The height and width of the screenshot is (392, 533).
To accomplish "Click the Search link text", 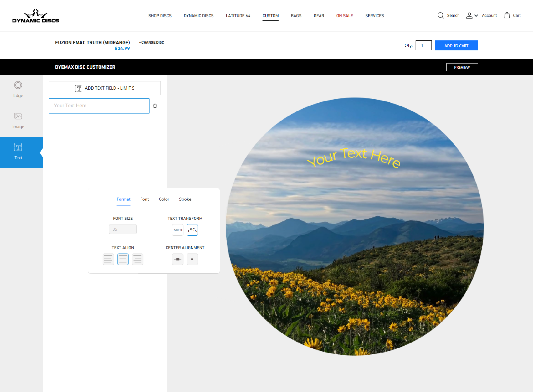I will click(x=453, y=15).
